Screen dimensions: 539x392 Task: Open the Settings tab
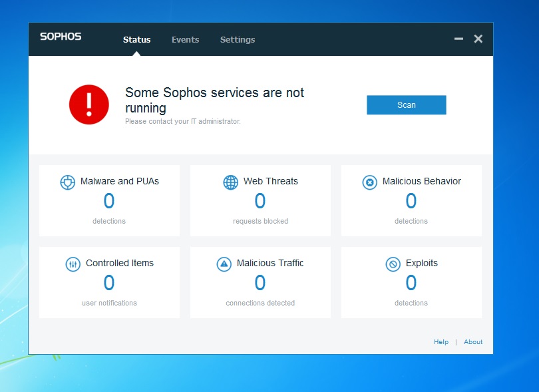pos(238,39)
